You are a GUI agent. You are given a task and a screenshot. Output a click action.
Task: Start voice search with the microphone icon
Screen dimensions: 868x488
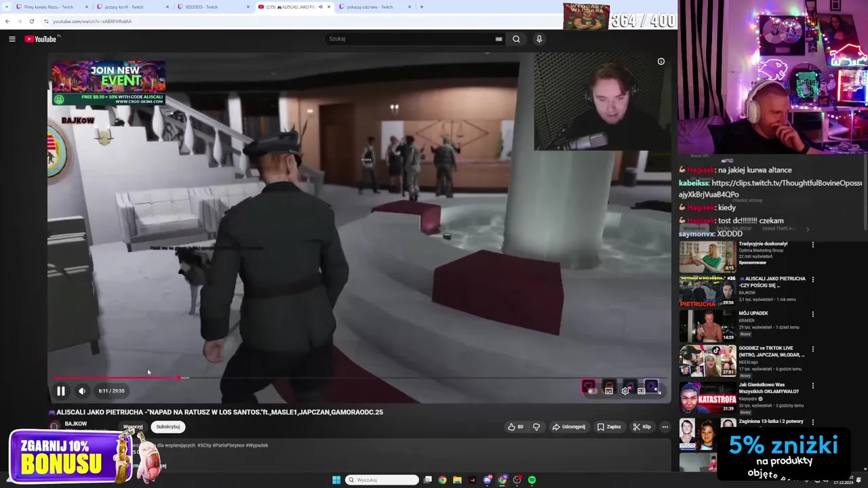click(539, 39)
